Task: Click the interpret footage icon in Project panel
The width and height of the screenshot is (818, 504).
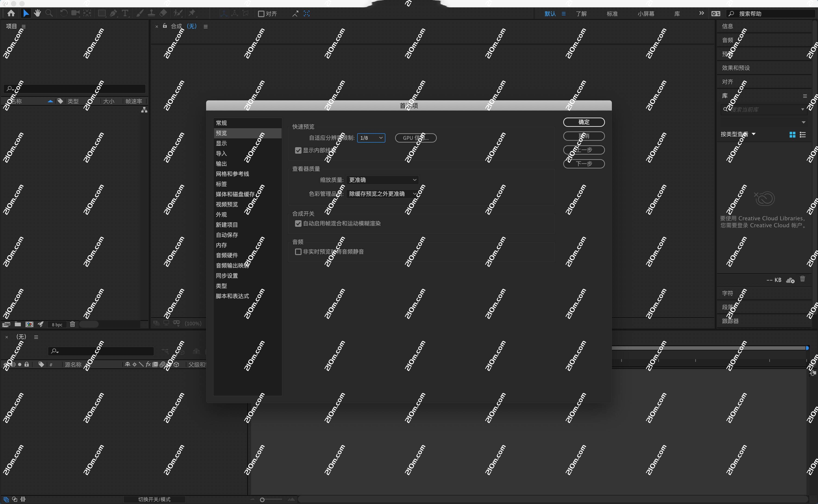Action: pyautogui.click(x=6, y=324)
